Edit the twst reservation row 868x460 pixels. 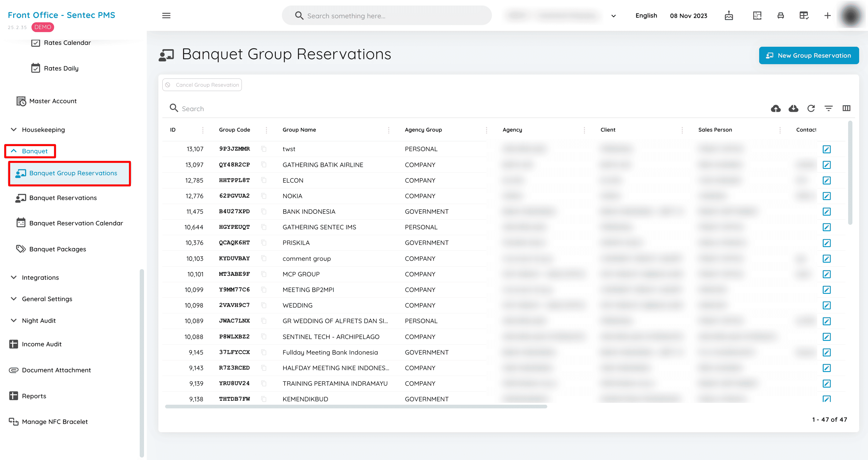point(826,149)
